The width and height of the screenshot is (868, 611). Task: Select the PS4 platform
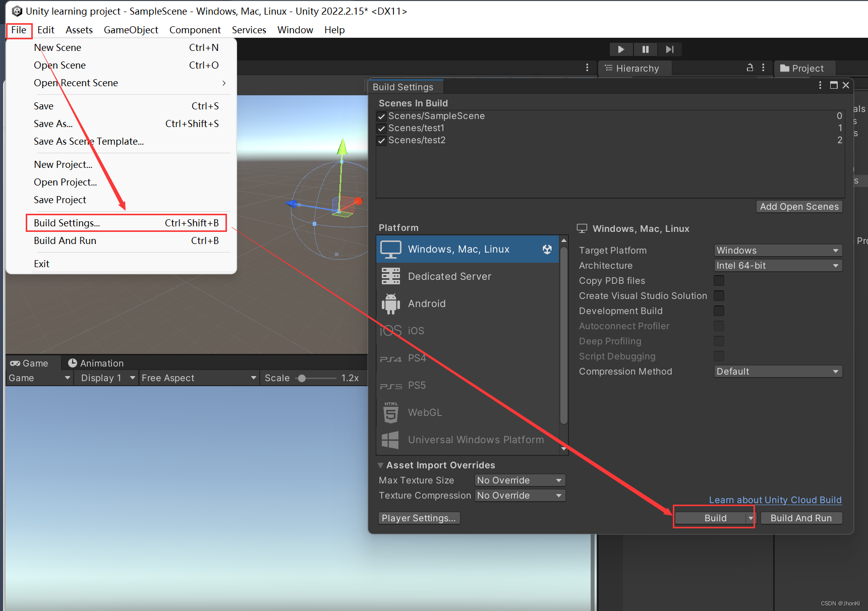pos(467,358)
